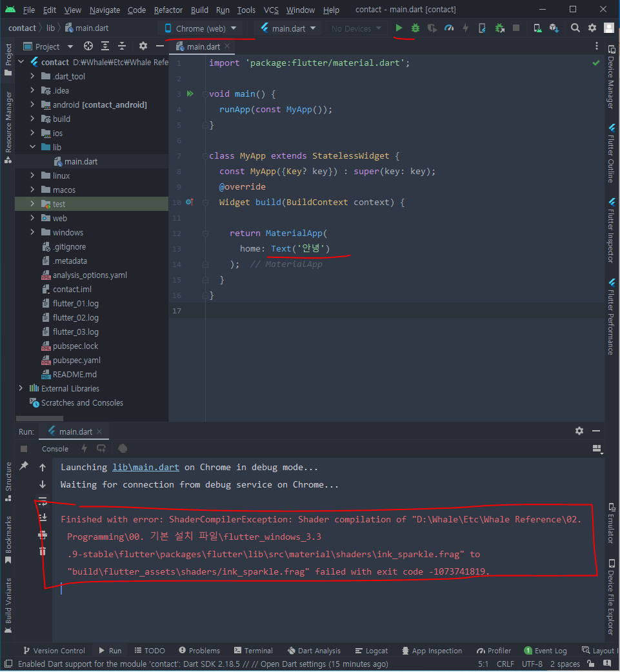Screen dimensions: 620x672
Task: Toggle soft-wrap in the Run console
Action: 43,502
